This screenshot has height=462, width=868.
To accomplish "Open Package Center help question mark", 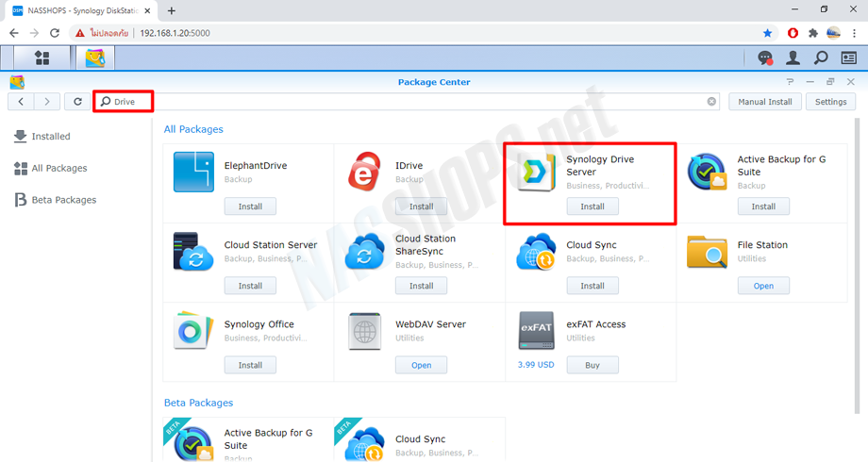I will 790,82.
